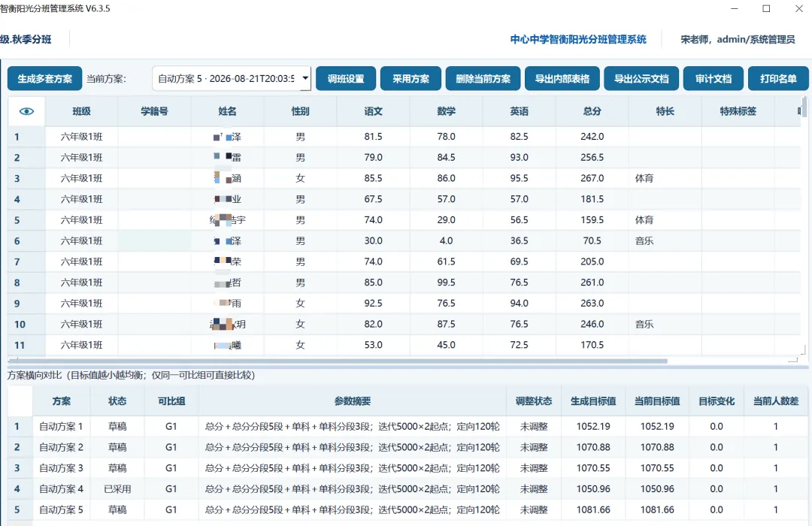The height and width of the screenshot is (526, 812).
Task: Click generated target value 1050.96
Action: [593, 488]
